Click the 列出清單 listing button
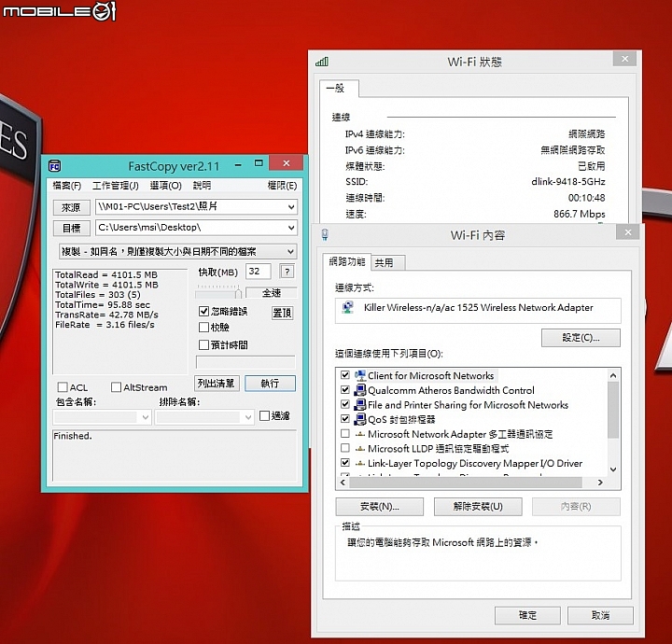This screenshot has width=672, height=644. click(x=217, y=383)
